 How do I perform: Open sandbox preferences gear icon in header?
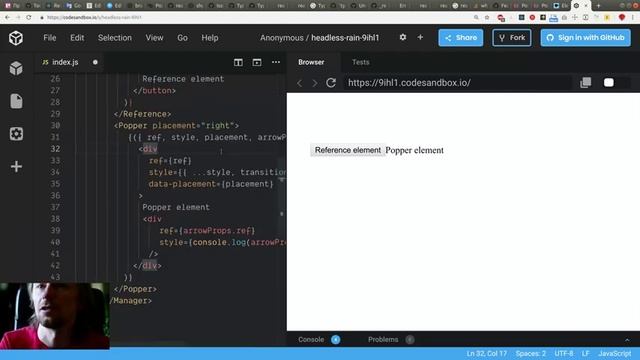403,37
